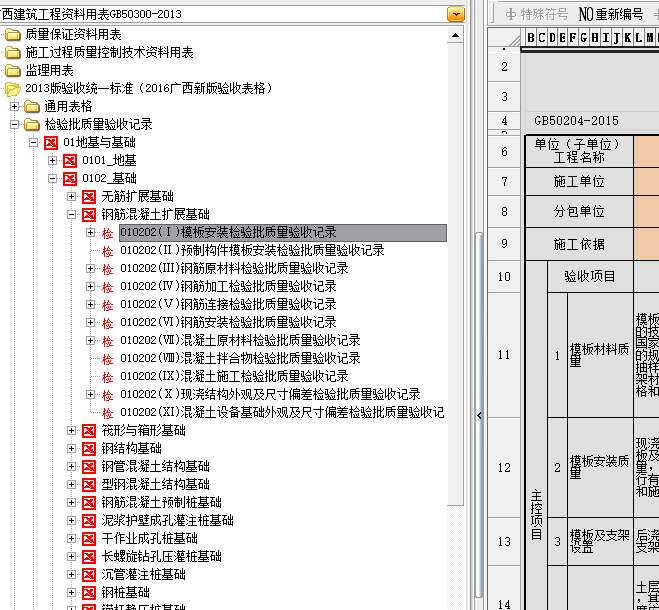659x610 pixels.
Task: Click the red icon beside 01地基与基础
Action: (52, 143)
